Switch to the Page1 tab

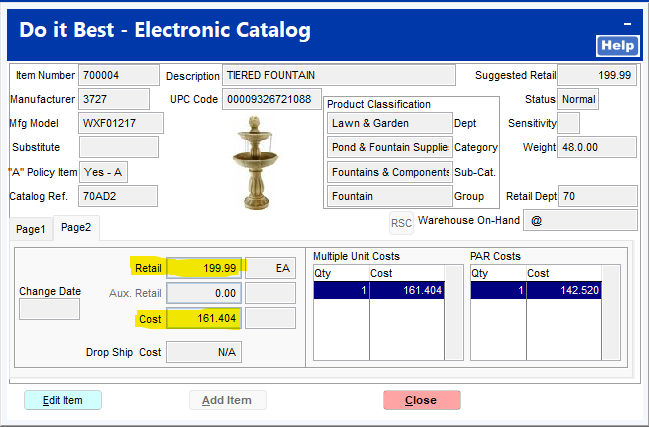coord(31,229)
